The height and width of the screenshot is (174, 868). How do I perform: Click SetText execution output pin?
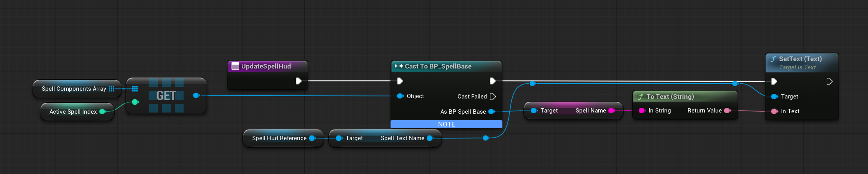click(829, 81)
